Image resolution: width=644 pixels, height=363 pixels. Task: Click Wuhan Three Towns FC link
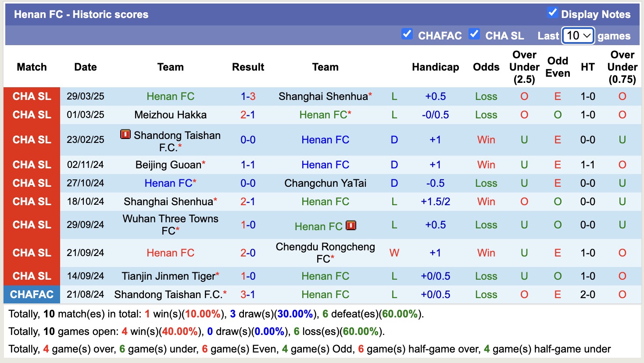click(x=170, y=224)
